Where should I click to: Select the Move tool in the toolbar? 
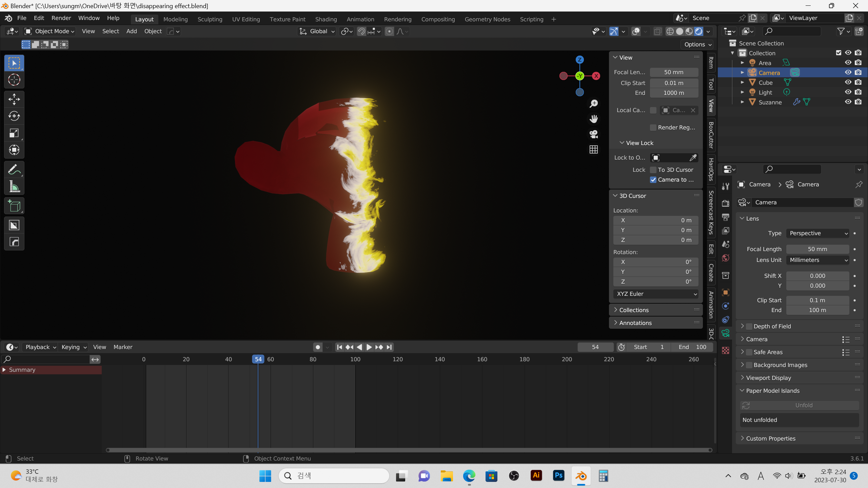pos(14,99)
